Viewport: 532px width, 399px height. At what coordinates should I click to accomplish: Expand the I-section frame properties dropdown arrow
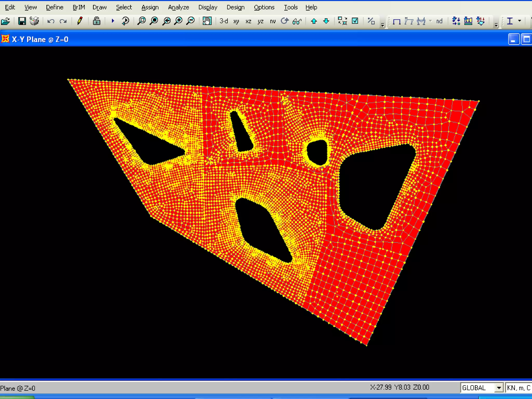520,21
